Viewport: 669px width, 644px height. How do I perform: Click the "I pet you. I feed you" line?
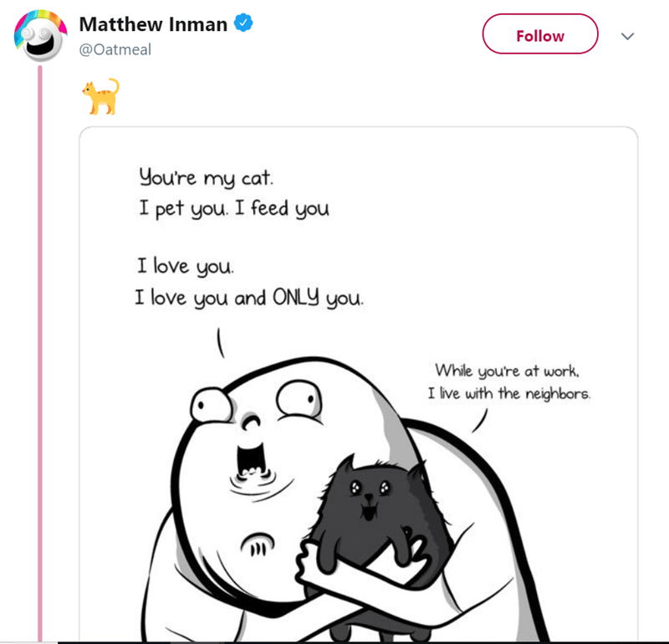click(233, 208)
